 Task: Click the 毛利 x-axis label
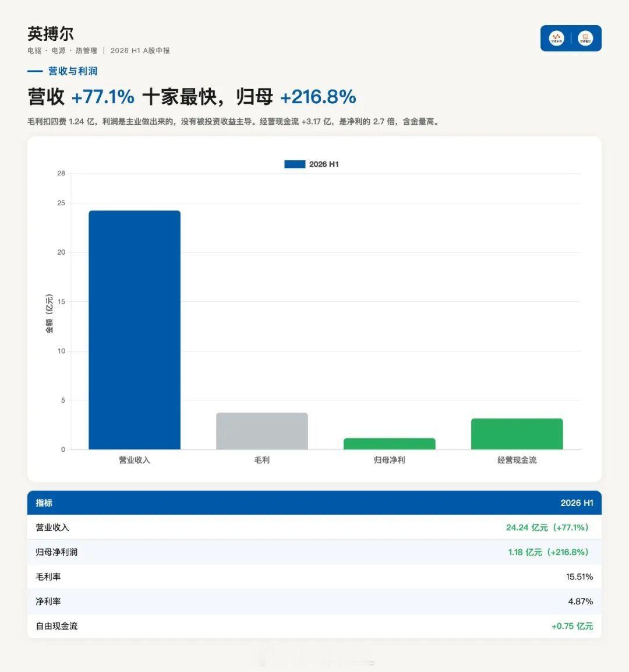[262, 460]
